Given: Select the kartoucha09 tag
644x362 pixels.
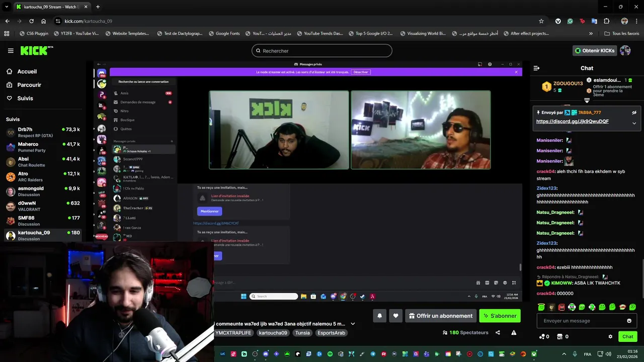Looking at the screenshot, I should [273, 333].
